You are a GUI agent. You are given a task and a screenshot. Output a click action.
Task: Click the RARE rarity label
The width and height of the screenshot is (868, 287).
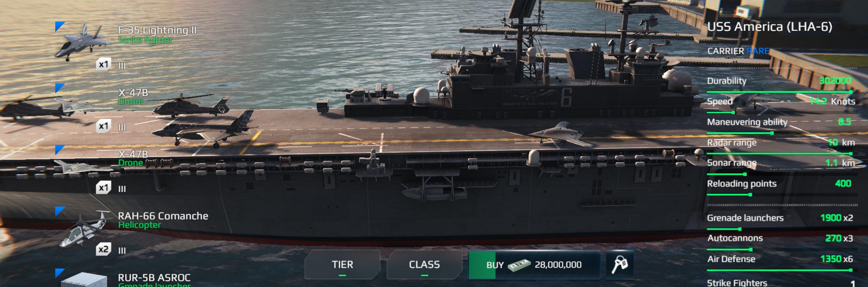pyautogui.click(x=758, y=51)
